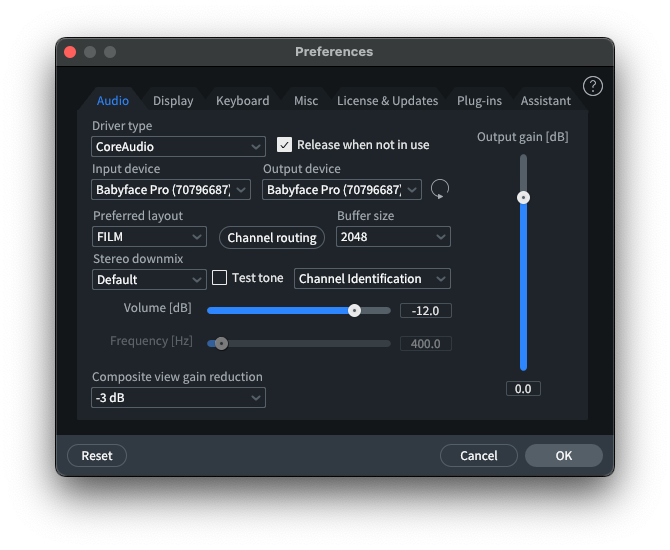Screen dimensions: 670x550
Task: Open the Plug-ins tab
Action: pos(479,101)
